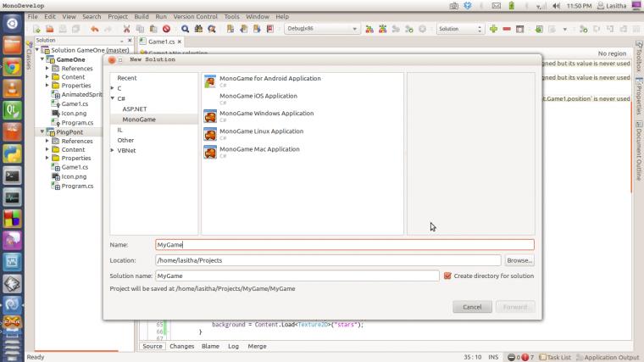
Task: Collapse the PingPont project node
Action: click(42, 132)
